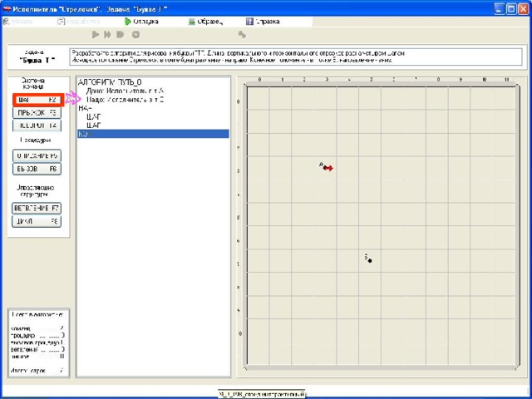The height and width of the screenshot is (399, 532).
Task: Switch to the Образец tab
Action: pos(205,22)
